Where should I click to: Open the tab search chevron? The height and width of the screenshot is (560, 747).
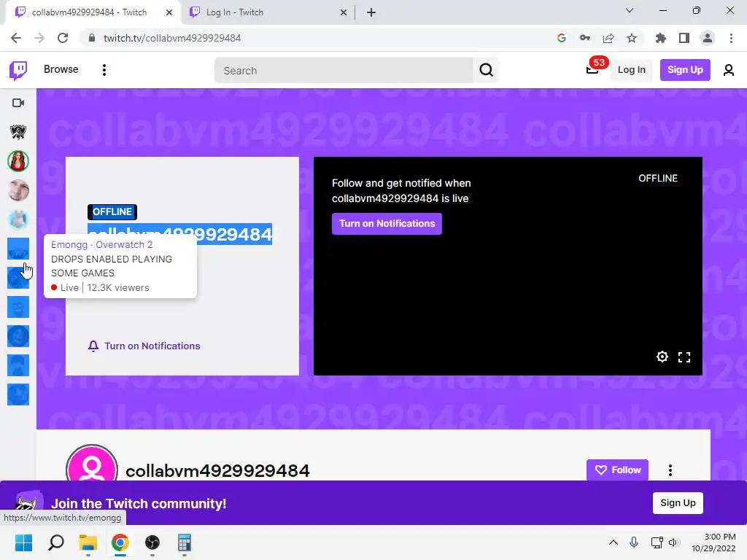pyautogui.click(x=630, y=10)
